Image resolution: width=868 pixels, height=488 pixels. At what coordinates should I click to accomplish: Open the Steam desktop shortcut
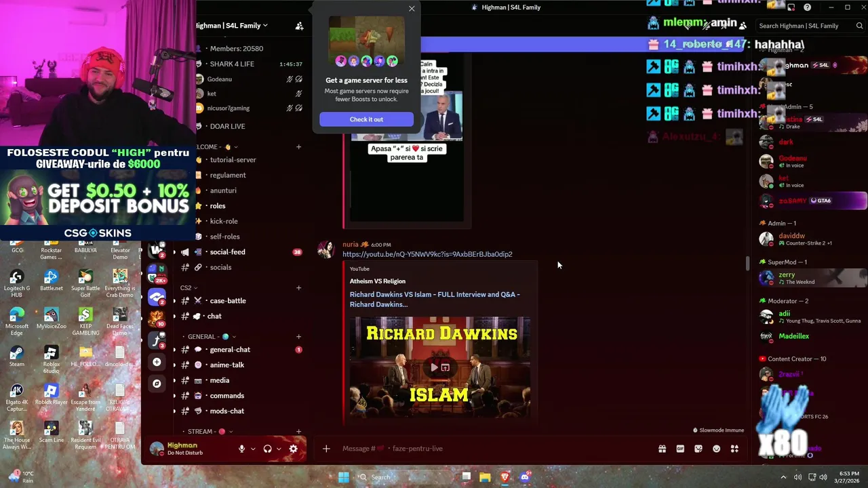(17, 357)
